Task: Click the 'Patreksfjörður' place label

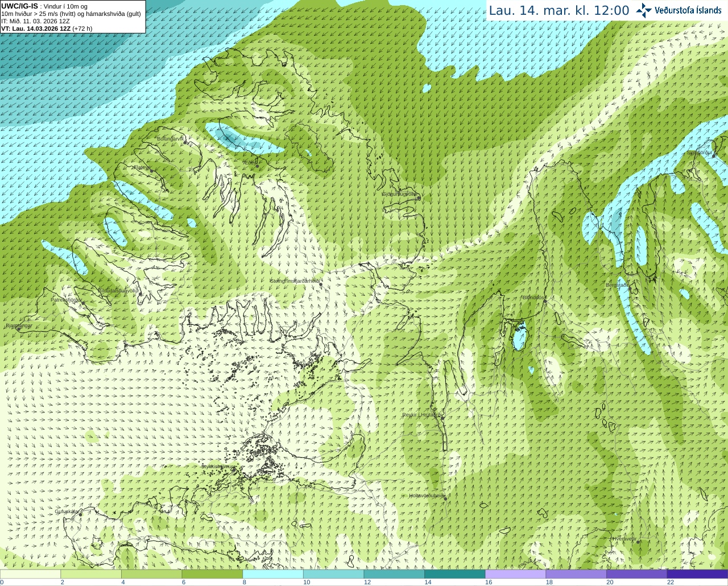Action: coord(67,299)
